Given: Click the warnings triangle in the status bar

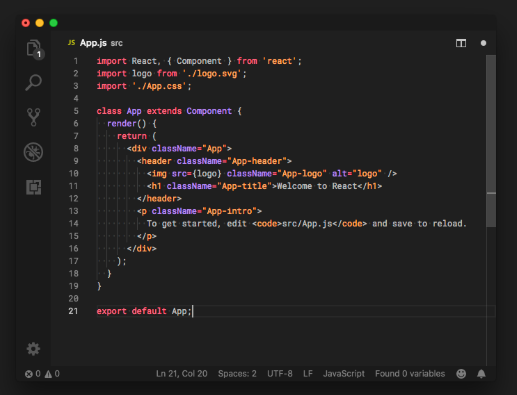Looking at the screenshot, I should (48, 374).
